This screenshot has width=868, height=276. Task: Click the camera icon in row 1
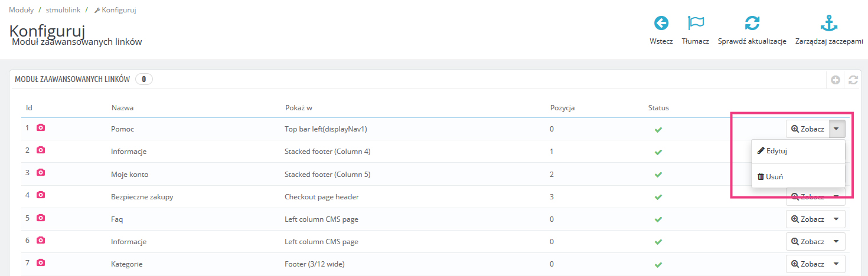pos(41,128)
